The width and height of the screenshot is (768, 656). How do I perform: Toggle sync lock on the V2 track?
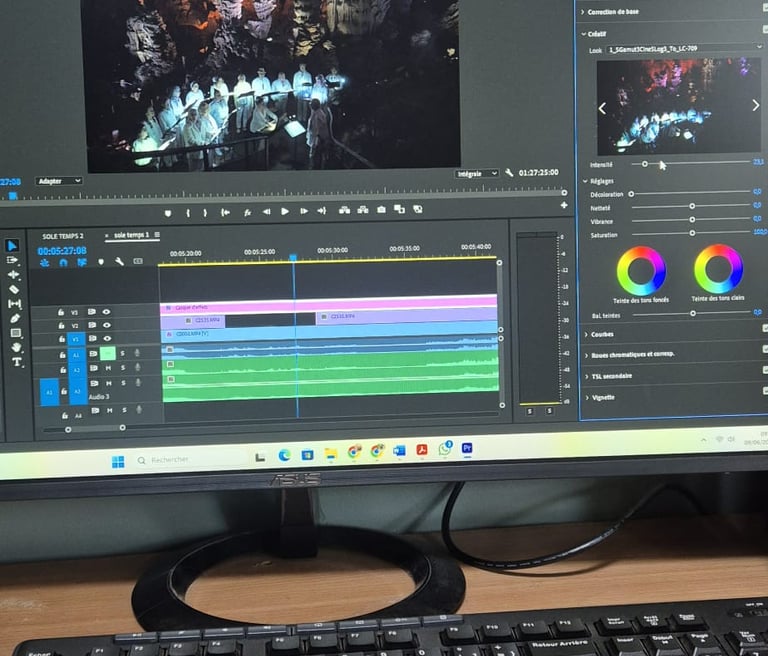click(92, 325)
